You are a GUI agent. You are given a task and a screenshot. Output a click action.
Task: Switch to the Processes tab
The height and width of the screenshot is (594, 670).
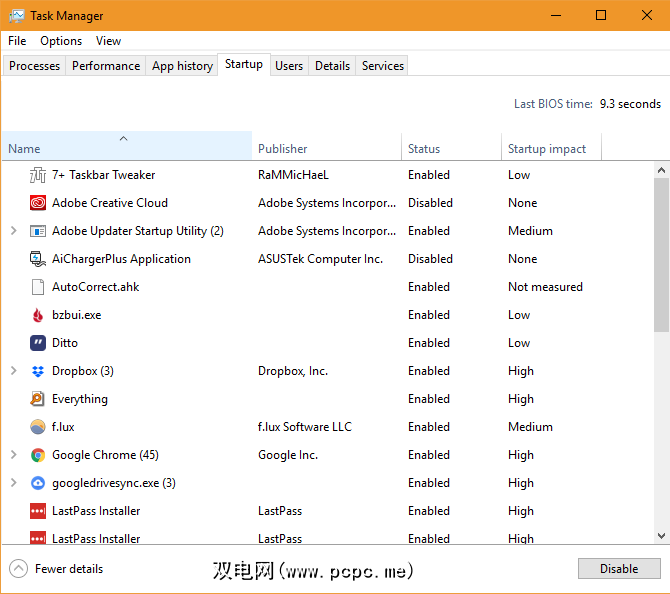click(35, 66)
